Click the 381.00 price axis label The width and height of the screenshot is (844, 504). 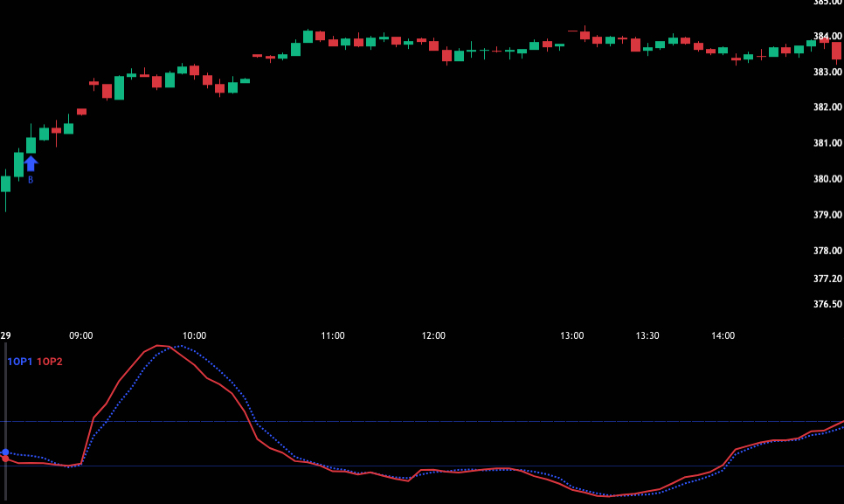coord(827,143)
